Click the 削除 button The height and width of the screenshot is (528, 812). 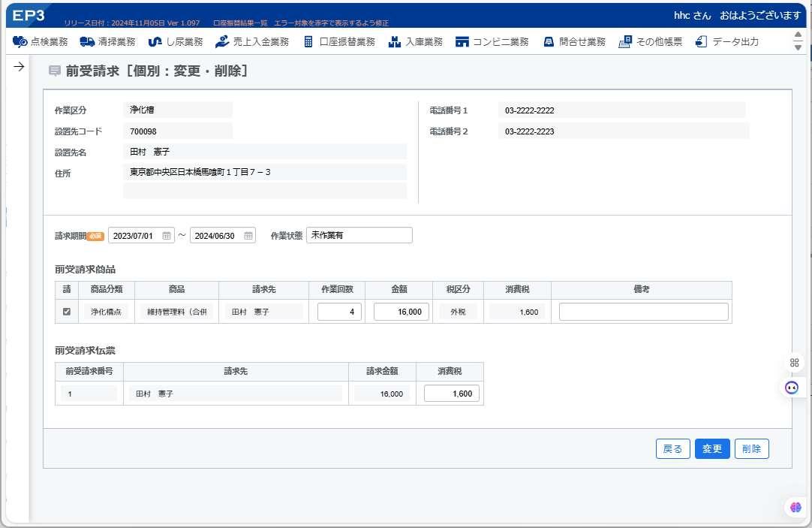(x=751, y=448)
